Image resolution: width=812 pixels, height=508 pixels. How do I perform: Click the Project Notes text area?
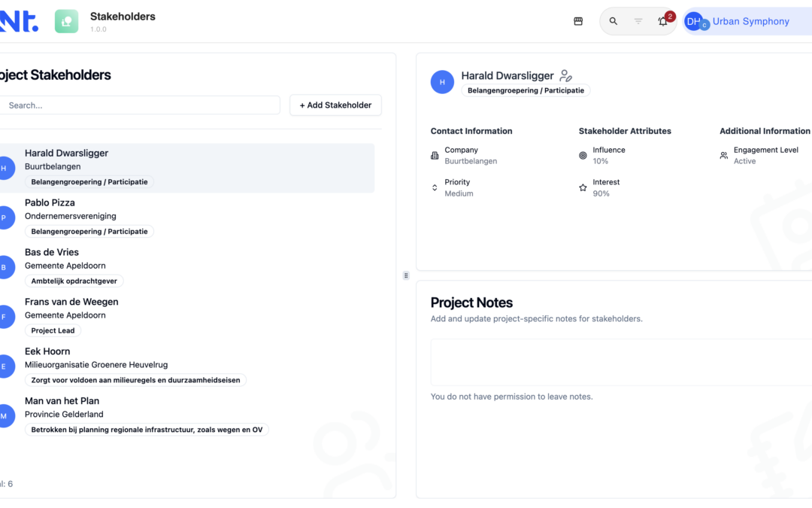point(621,362)
